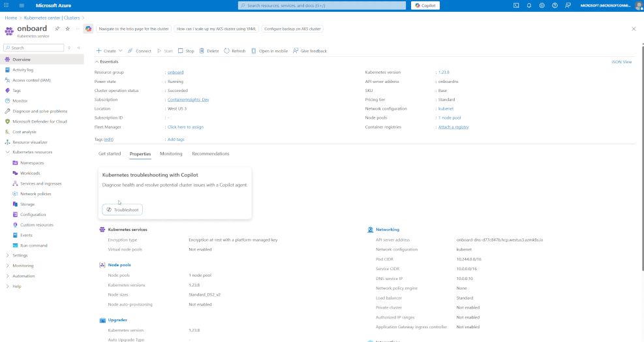Image resolution: width=644 pixels, height=342 pixels.
Task: Open the Azure portal waffle menu
Action: (6, 5)
